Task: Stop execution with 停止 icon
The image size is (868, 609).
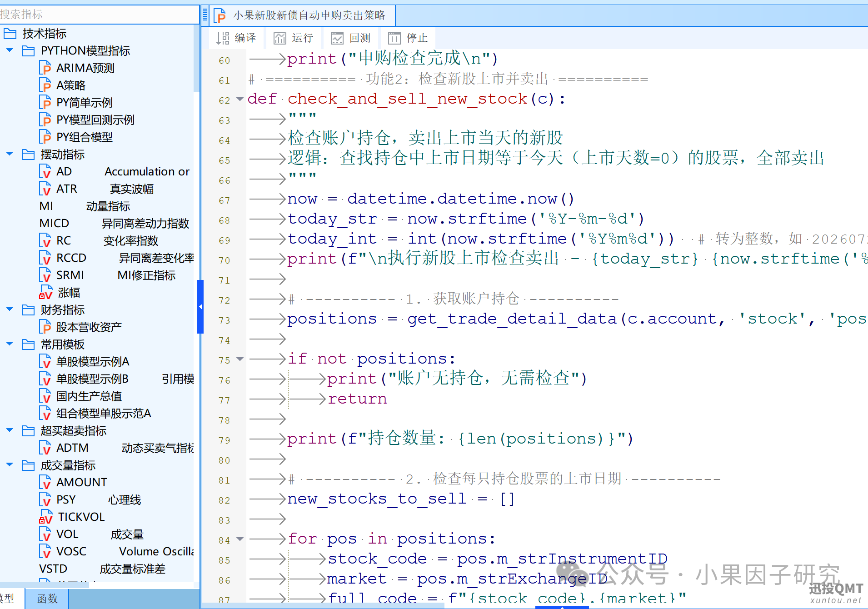Action: [x=408, y=38]
